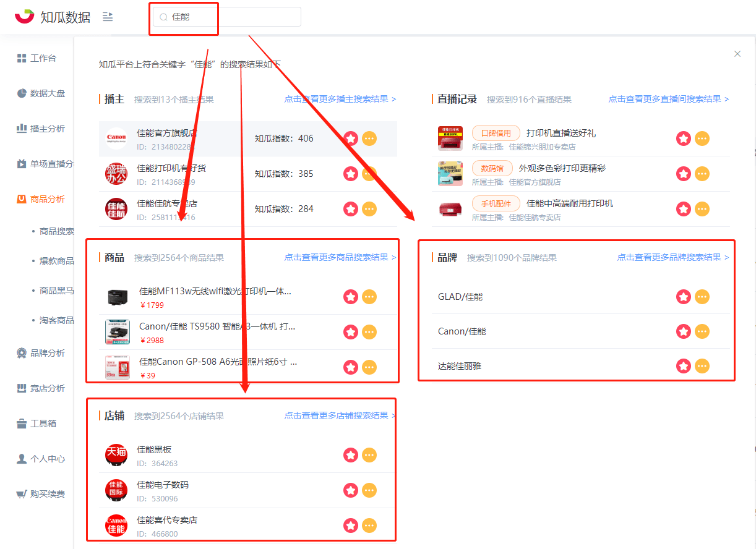Screen dimensions: 756x549
Task: Click 点击查看更多播主搜索结果 link
Action: pos(340,99)
